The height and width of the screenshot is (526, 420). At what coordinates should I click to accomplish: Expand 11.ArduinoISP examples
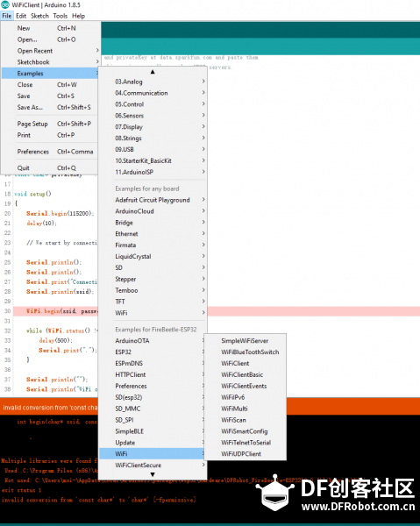(x=153, y=172)
